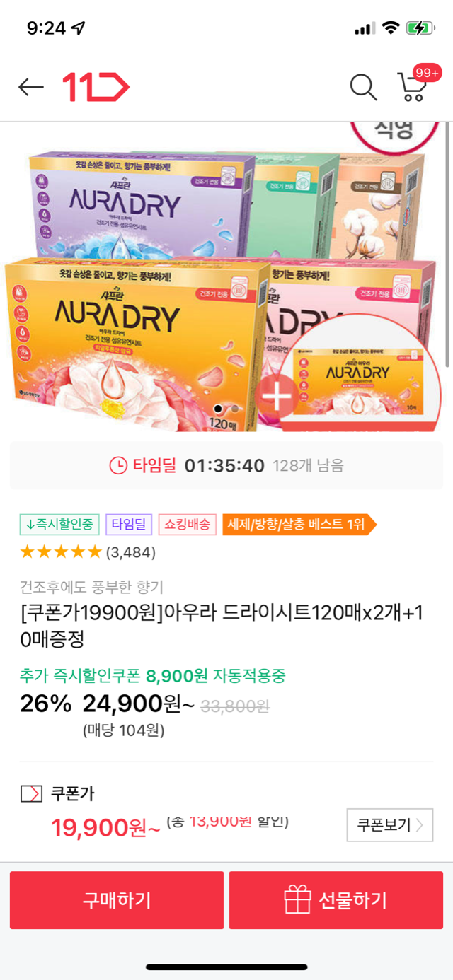Select the 타임딜 tag

point(129,524)
